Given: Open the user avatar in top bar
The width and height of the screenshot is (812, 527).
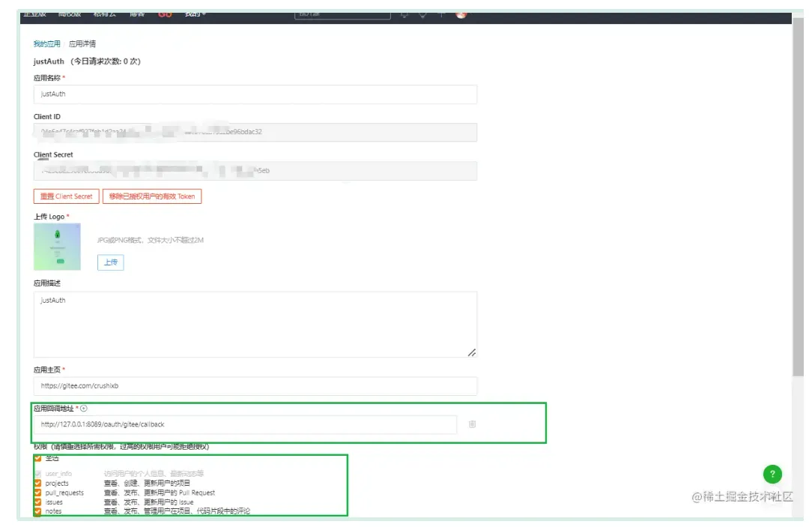Looking at the screenshot, I should click(x=461, y=14).
